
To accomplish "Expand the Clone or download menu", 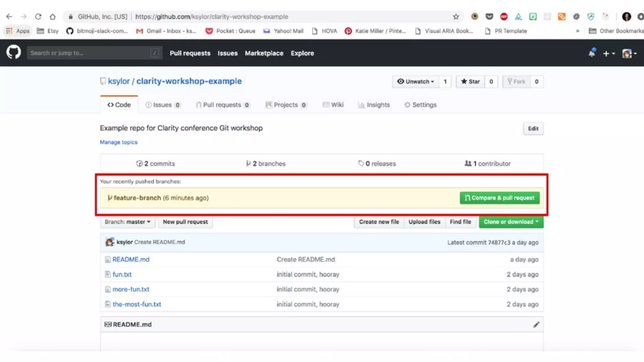I will [x=511, y=222].
